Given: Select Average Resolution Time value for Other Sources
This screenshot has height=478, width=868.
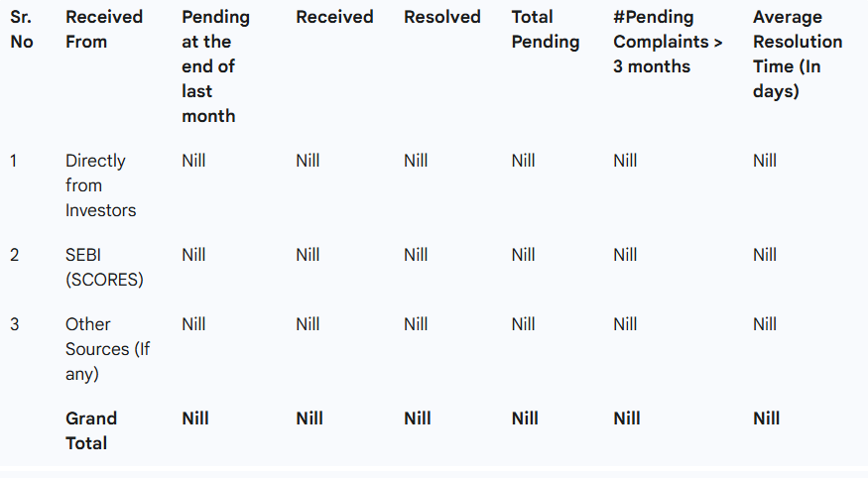Looking at the screenshot, I should [765, 324].
